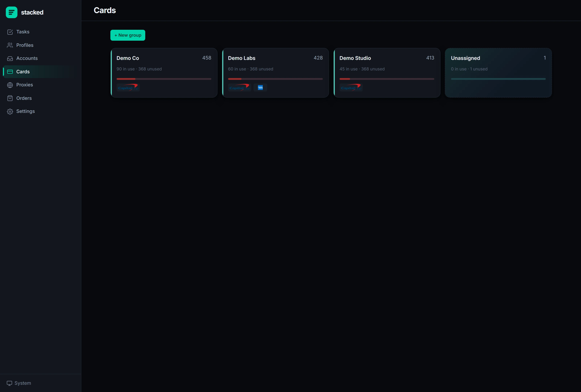Screen dimensions: 581x392
Task: Click the Tasks checkbox icon in sidebar
Action: point(10,32)
